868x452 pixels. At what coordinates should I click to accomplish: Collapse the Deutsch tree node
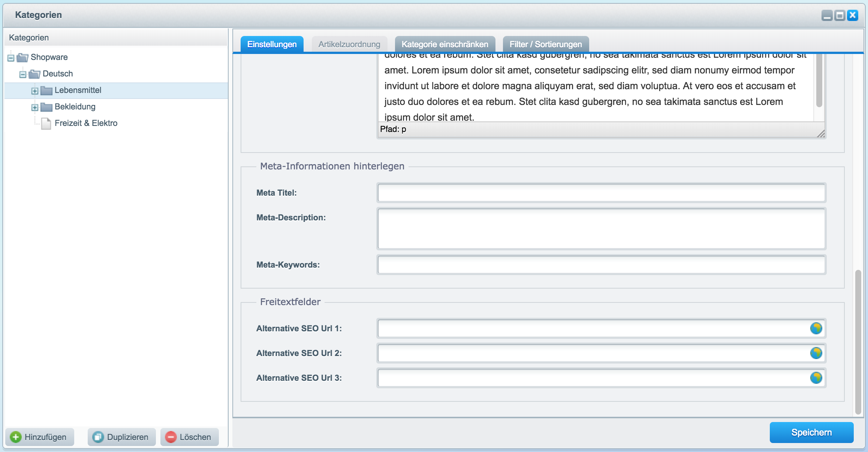point(23,74)
